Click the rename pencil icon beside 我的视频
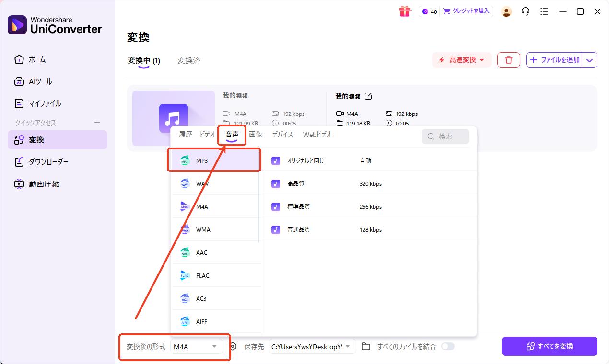 tap(368, 96)
